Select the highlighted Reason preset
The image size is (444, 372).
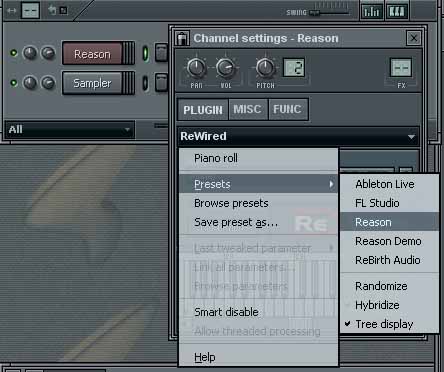click(389, 222)
